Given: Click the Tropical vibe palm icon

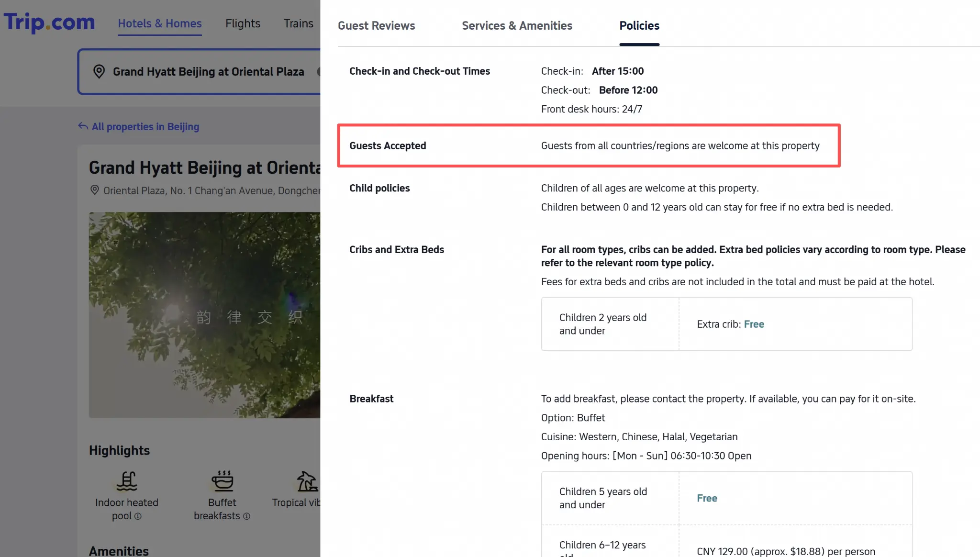Looking at the screenshot, I should tap(307, 481).
